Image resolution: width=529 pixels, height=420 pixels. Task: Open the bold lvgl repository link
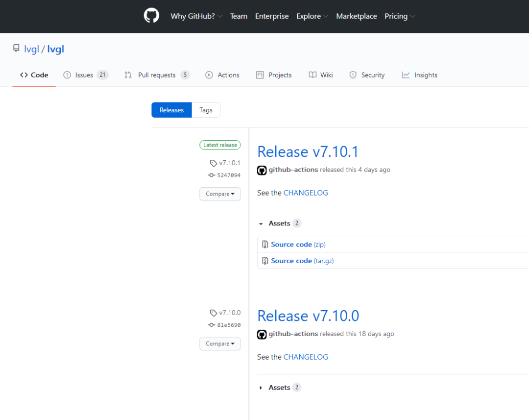56,49
